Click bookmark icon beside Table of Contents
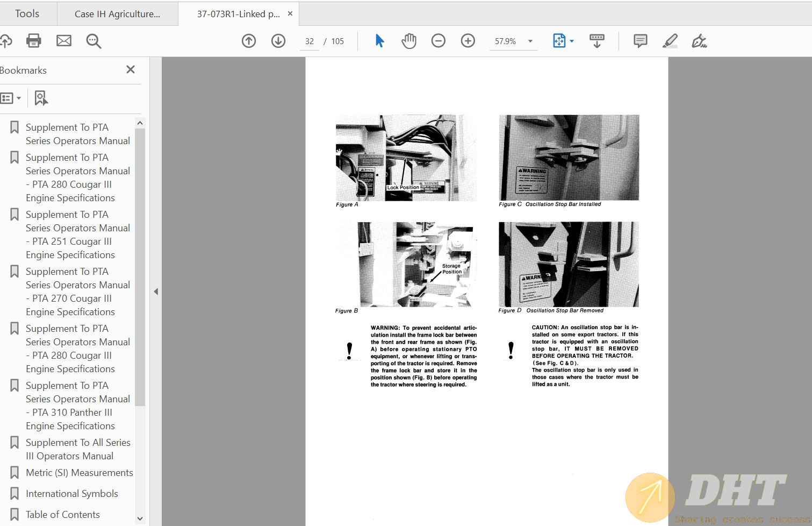This screenshot has width=812, height=526. coord(15,514)
